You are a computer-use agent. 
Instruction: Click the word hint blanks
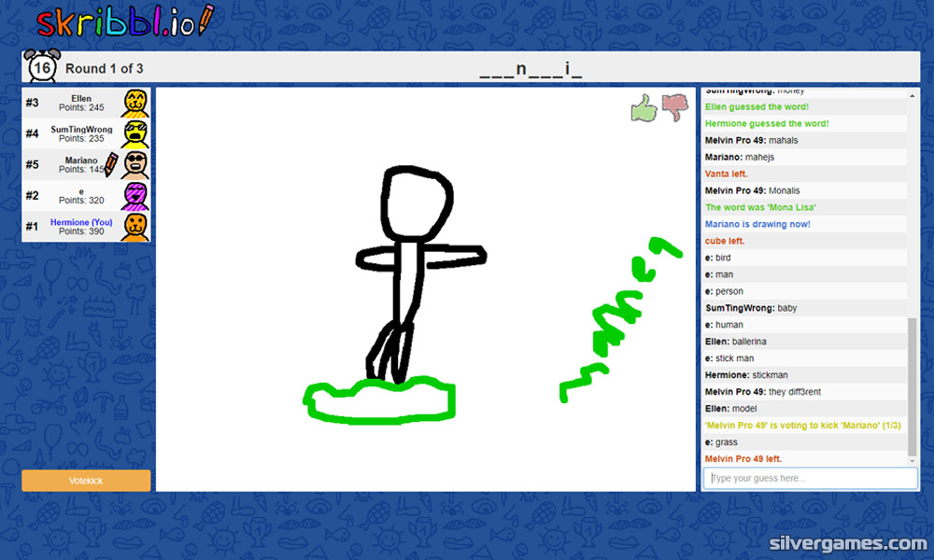[531, 68]
